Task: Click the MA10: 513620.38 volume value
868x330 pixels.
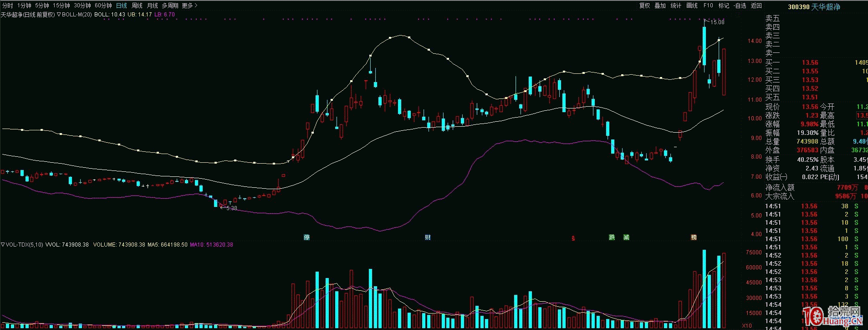Action: [x=211, y=245]
